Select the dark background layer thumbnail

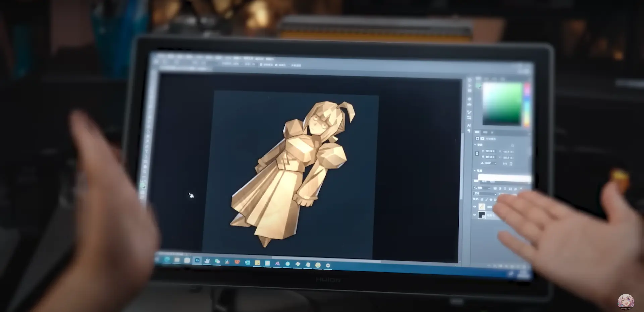pyautogui.click(x=482, y=215)
